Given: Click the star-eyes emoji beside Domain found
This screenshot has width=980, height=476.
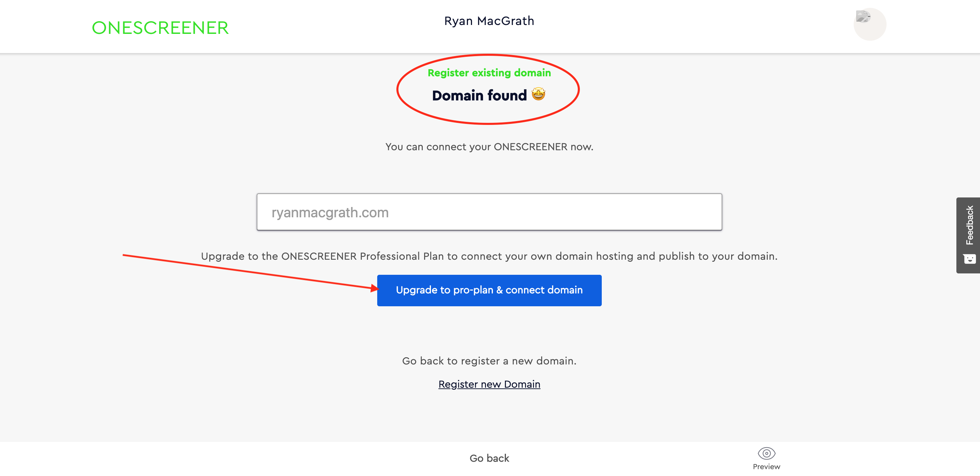Looking at the screenshot, I should pyautogui.click(x=538, y=94).
